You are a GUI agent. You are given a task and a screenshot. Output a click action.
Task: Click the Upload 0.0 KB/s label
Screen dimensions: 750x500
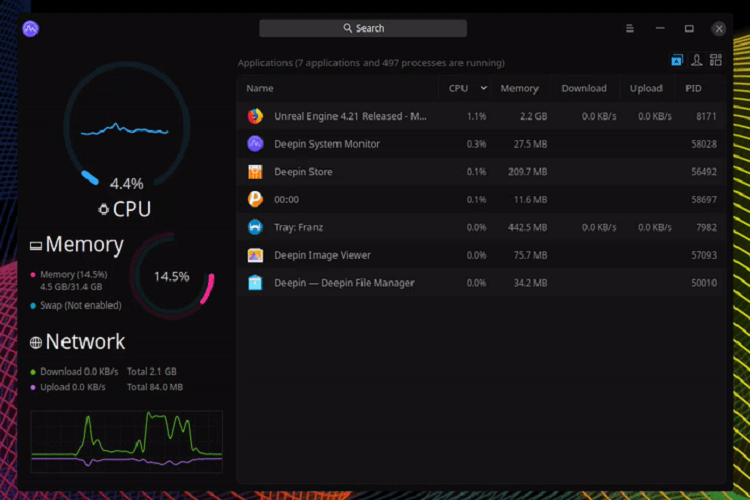coord(73,387)
